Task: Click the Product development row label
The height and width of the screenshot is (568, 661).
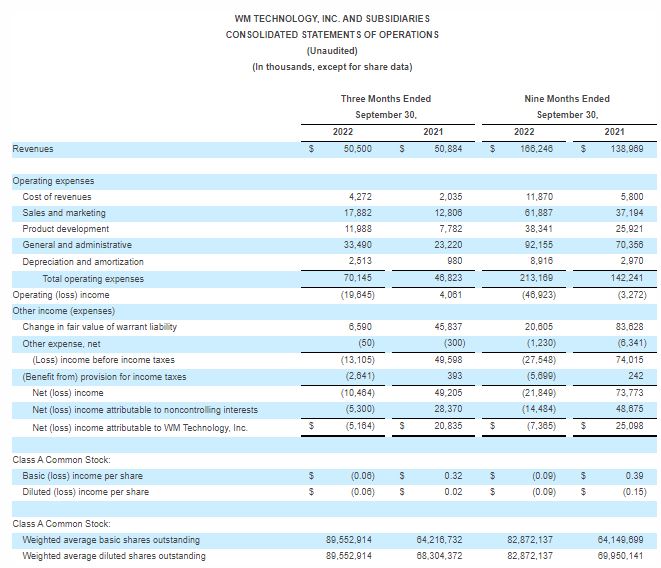Action: pos(65,229)
